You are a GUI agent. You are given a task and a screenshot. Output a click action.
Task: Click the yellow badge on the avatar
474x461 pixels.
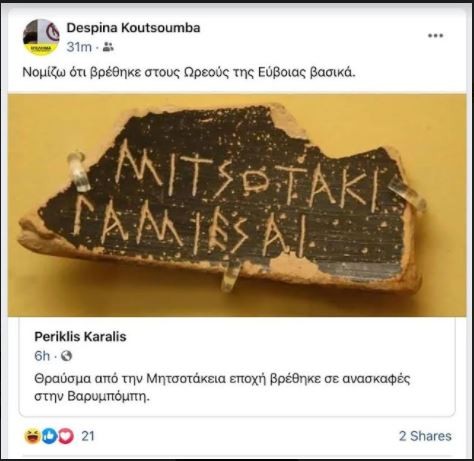click(x=41, y=49)
